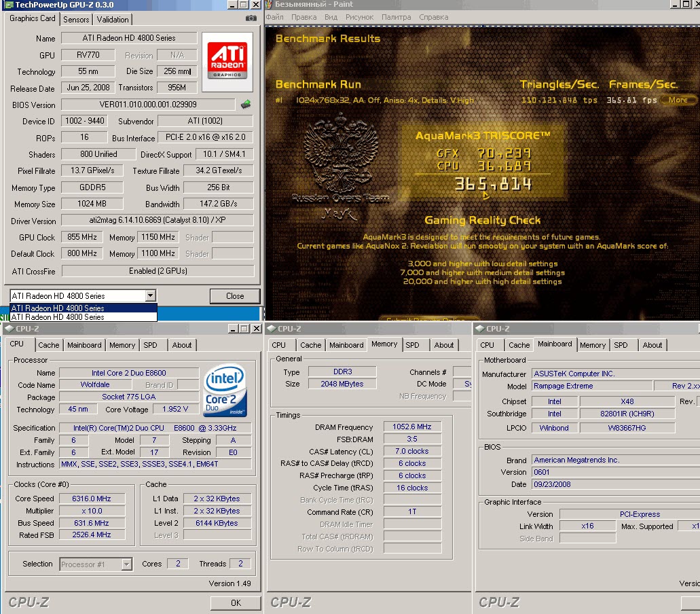Click the Rated FSB 2526.4 MHz value
The width and height of the screenshot is (700, 614).
(92, 535)
